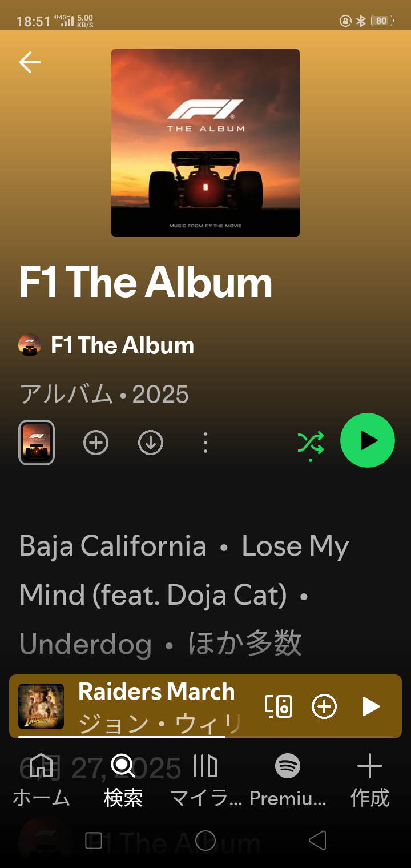411x868 pixels.
Task: Toggle shuffle mode on the album
Action: pyautogui.click(x=311, y=443)
